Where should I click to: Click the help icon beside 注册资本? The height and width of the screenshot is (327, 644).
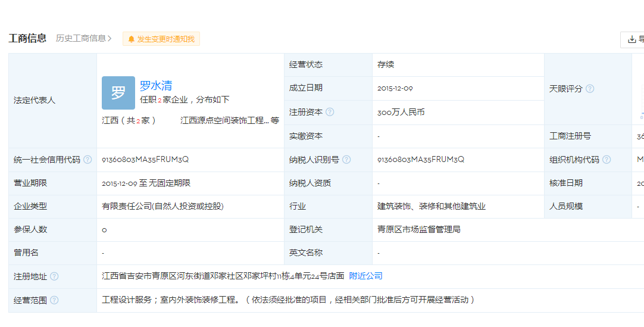point(330,112)
